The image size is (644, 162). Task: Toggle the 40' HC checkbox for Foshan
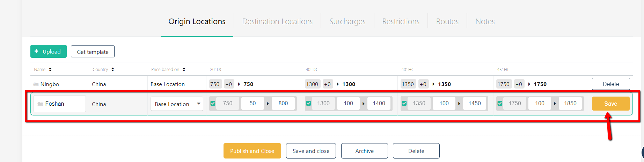point(404,103)
